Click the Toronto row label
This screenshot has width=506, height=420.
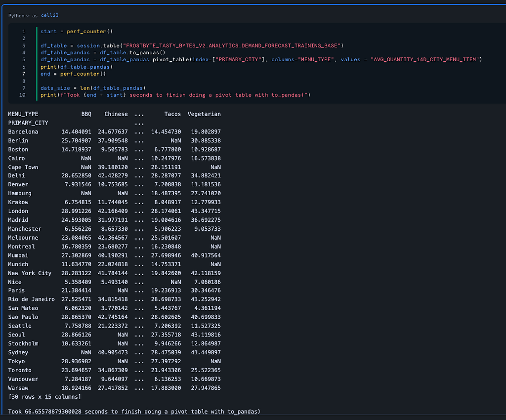[x=20, y=370]
